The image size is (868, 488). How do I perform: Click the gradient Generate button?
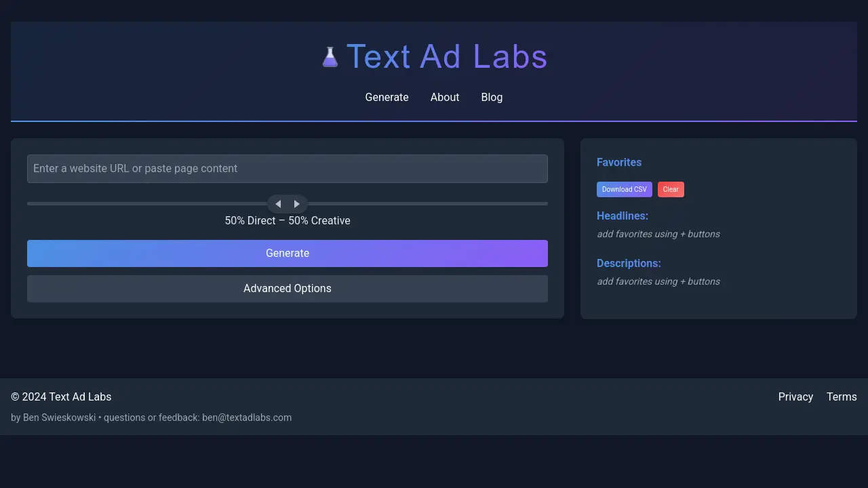point(288,253)
